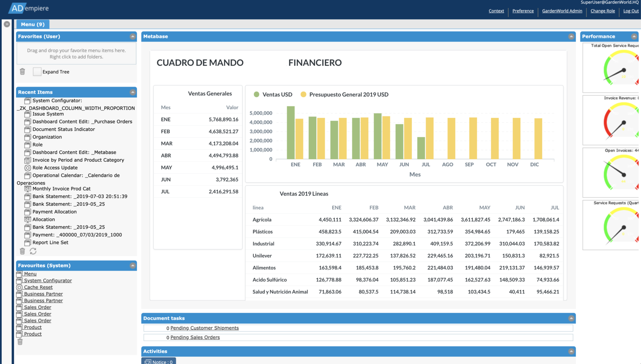Switch to the Menu (9) tab

32,24
